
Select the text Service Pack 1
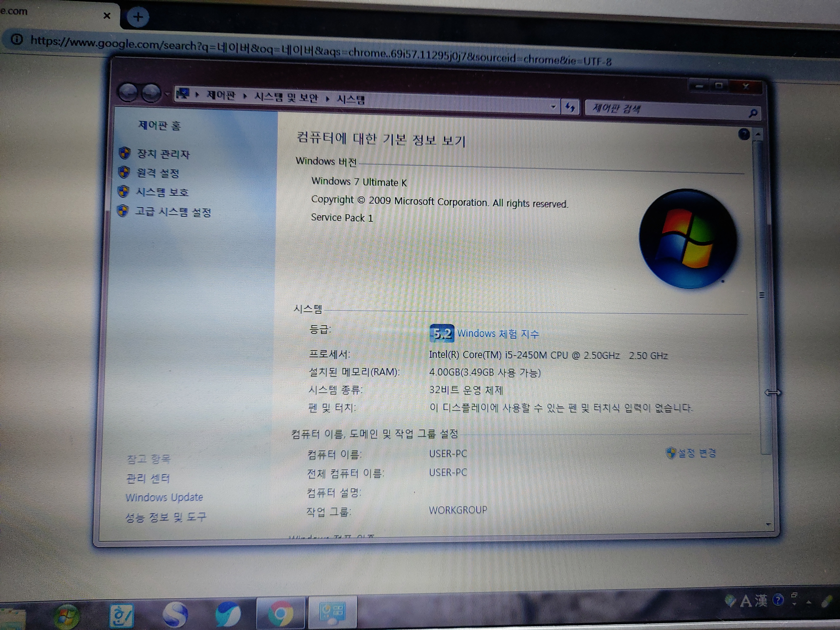coord(342,217)
